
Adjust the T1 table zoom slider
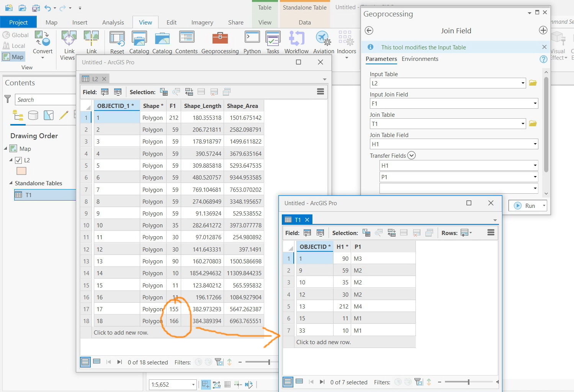pos(468,382)
